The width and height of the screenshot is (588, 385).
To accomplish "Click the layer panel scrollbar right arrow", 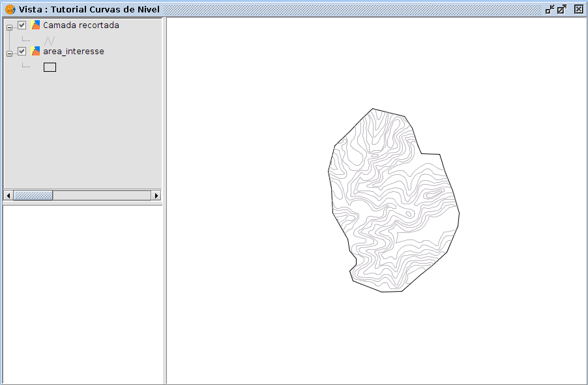I will 156,195.
